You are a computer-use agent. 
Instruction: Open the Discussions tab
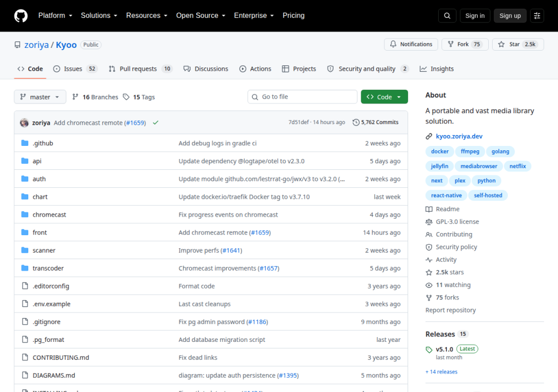pyautogui.click(x=205, y=69)
